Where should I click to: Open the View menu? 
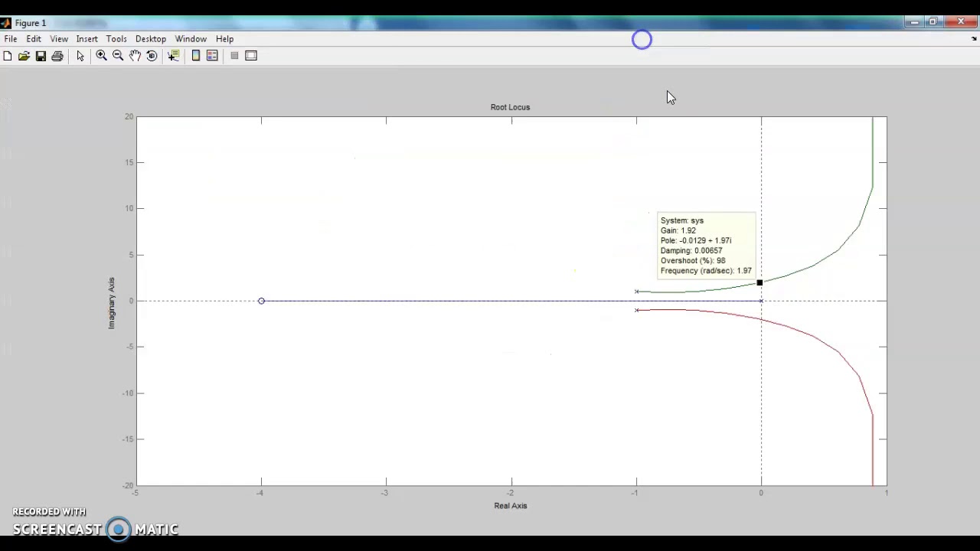pos(59,39)
